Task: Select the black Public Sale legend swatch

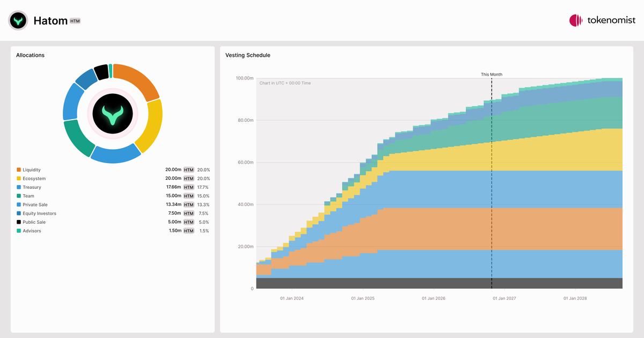Action: (19, 222)
